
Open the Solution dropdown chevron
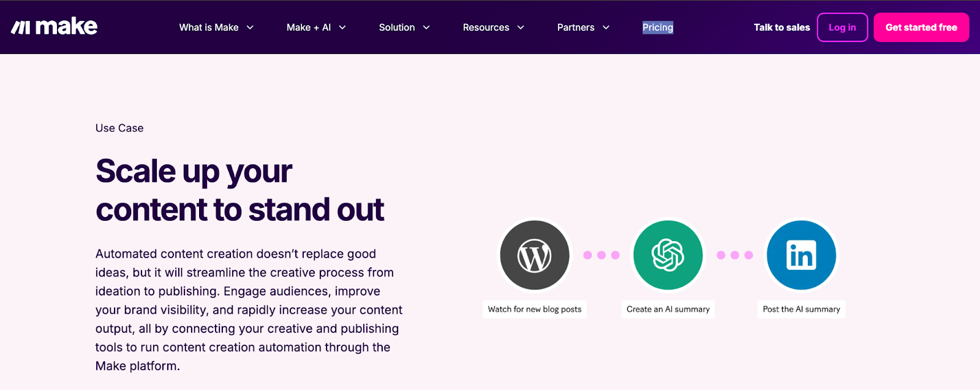(426, 28)
